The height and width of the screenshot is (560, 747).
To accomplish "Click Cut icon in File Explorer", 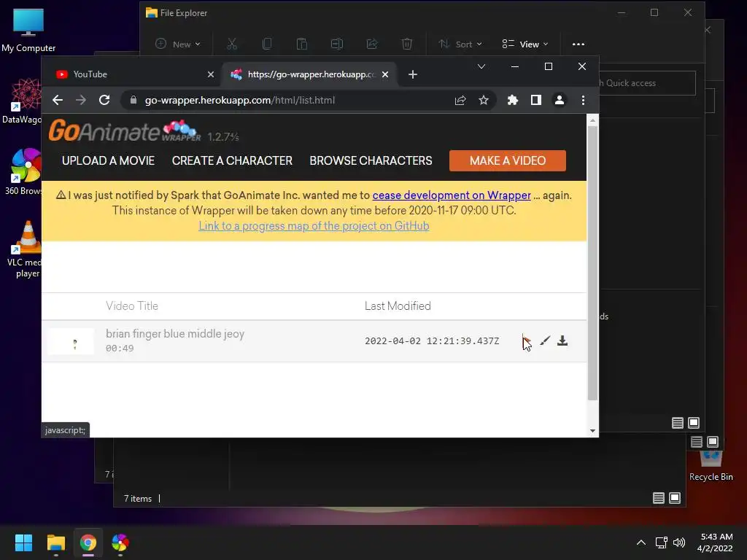I will [x=232, y=44].
